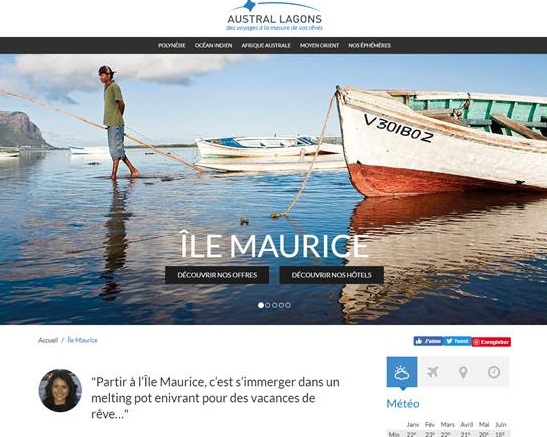This screenshot has width=547, height=437.
Task: Open the Moyen Orient menu item
Action: [320, 45]
